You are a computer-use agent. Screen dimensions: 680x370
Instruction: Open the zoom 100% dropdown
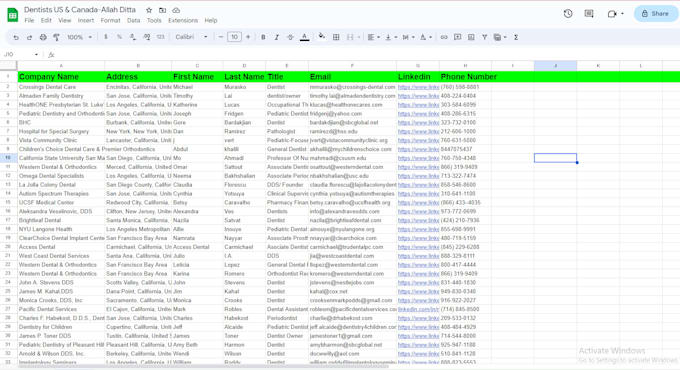pos(80,37)
